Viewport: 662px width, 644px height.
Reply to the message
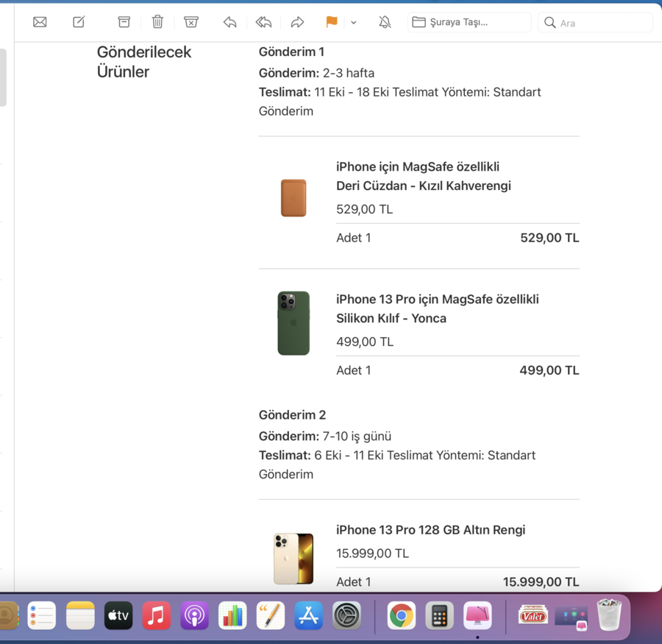pos(229,22)
